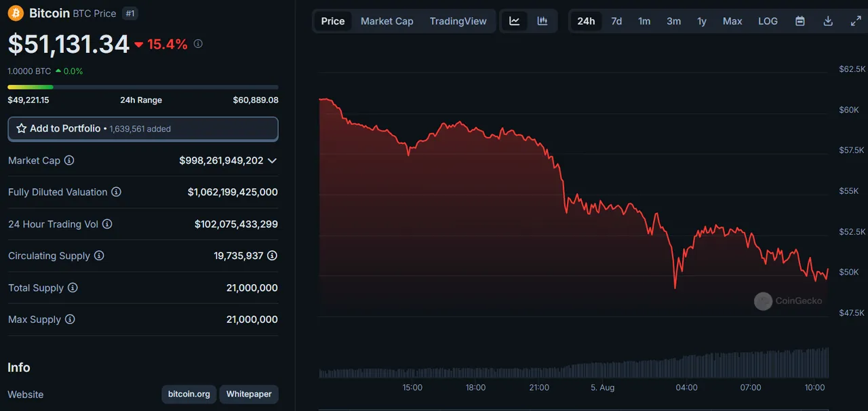The height and width of the screenshot is (411, 868).
Task: Download the chart data
Action: click(x=828, y=21)
